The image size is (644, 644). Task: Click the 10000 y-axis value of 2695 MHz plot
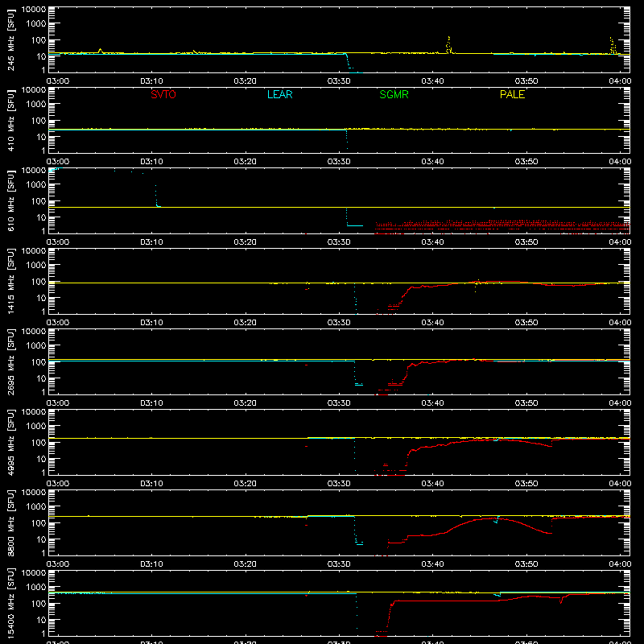34,332
